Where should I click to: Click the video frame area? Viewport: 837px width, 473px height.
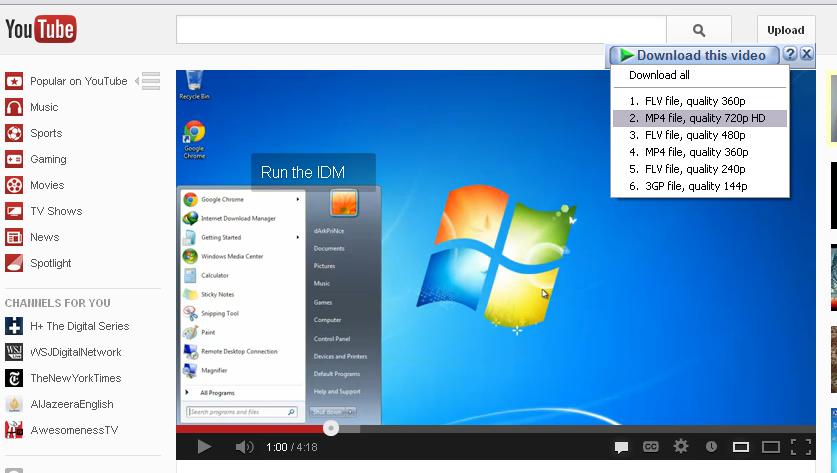click(x=496, y=248)
